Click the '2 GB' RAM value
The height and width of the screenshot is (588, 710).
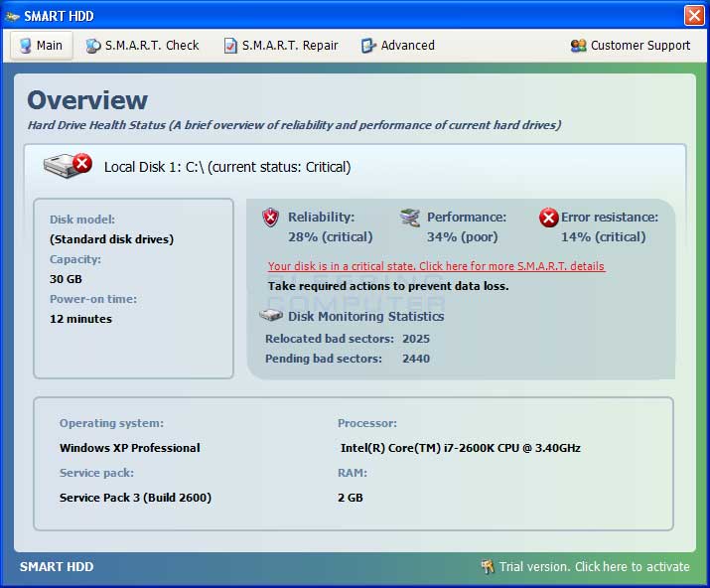350,498
